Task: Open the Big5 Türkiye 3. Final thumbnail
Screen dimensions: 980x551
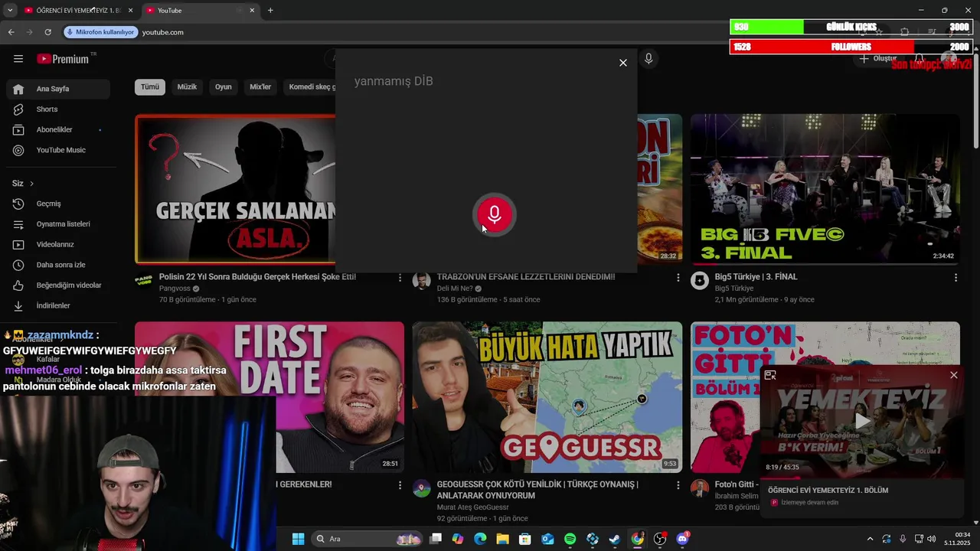Action: (x=825, y=190)
